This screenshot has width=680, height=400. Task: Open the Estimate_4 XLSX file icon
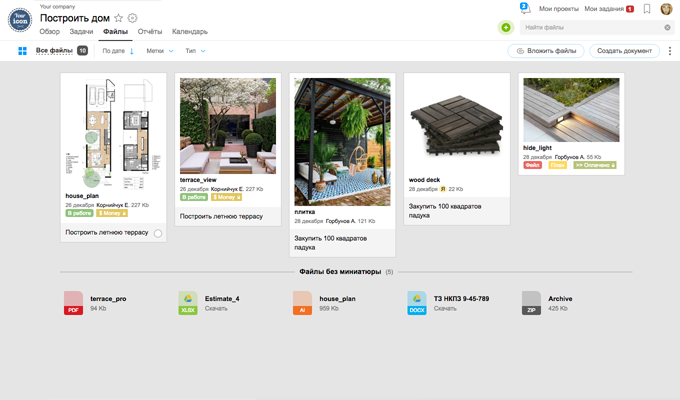click(x=188, y=303)
